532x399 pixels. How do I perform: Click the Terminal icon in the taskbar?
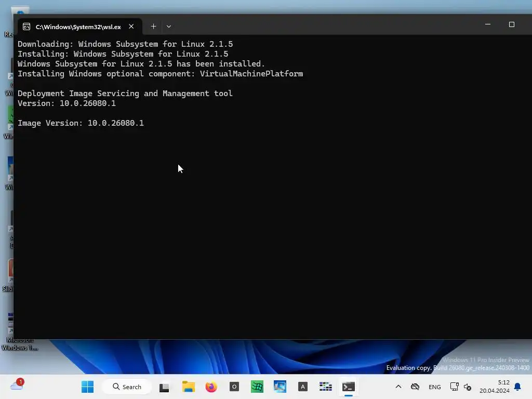pyautogui.click(x=349, y=387)
